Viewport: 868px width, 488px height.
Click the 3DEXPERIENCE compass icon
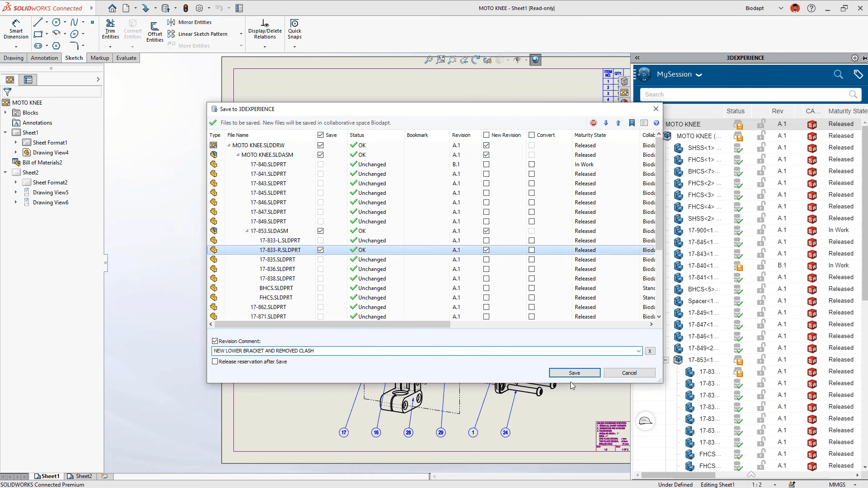[x=644, y=74]
